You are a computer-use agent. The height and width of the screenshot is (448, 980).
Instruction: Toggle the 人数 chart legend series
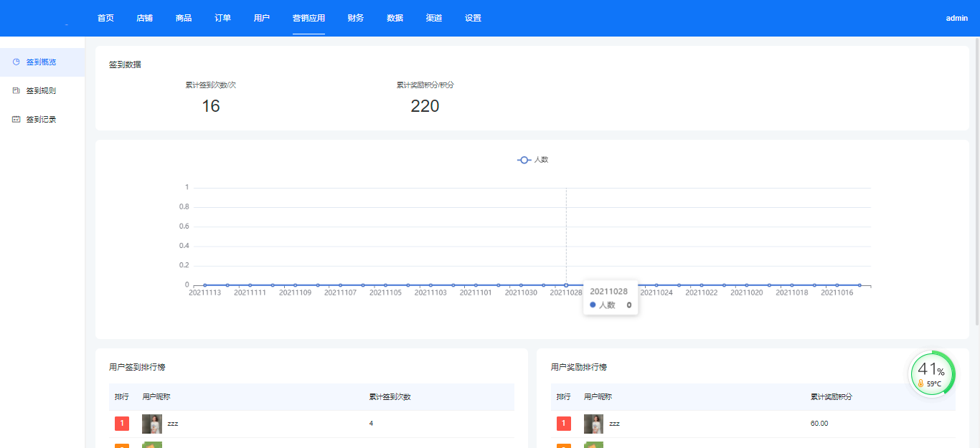[x=532, y=160]
